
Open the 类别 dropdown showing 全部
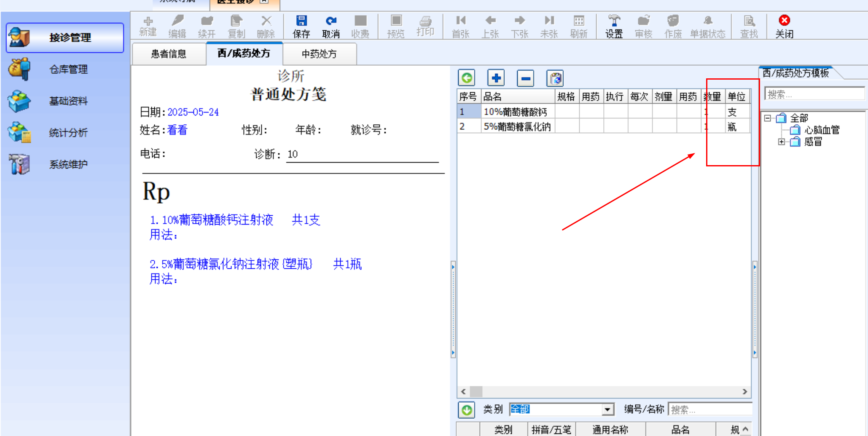pos(607,409)
